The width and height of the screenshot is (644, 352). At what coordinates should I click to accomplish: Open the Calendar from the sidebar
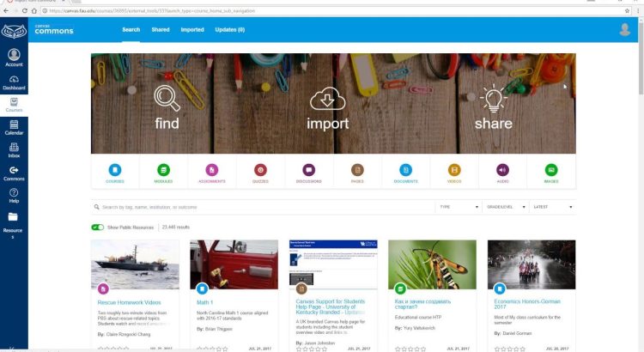coord(14,128)
